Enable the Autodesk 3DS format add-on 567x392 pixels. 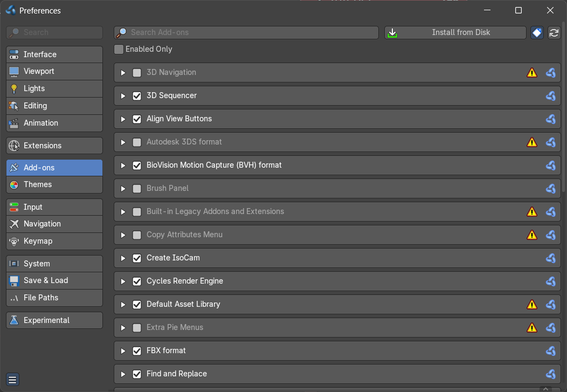coord(137,142)
